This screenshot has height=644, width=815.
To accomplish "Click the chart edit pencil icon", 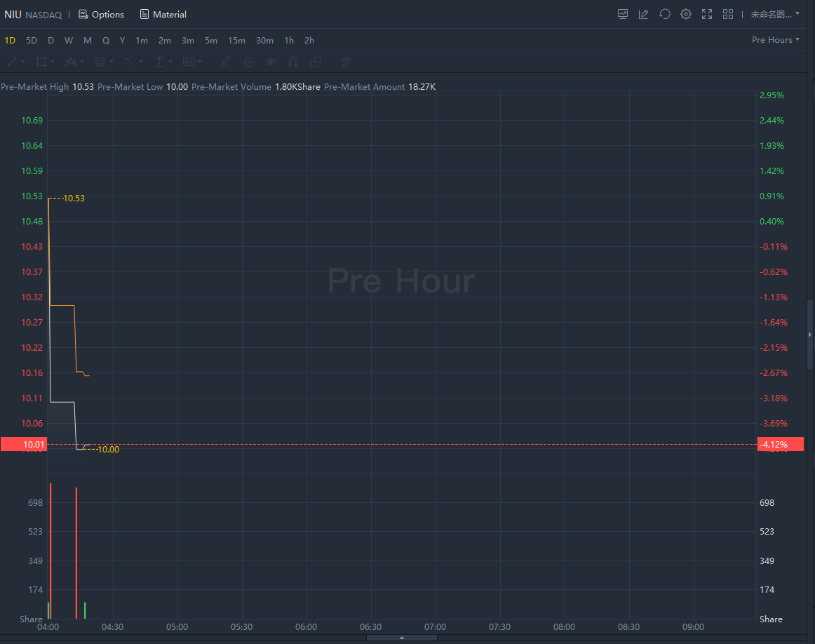I will 643,15.
